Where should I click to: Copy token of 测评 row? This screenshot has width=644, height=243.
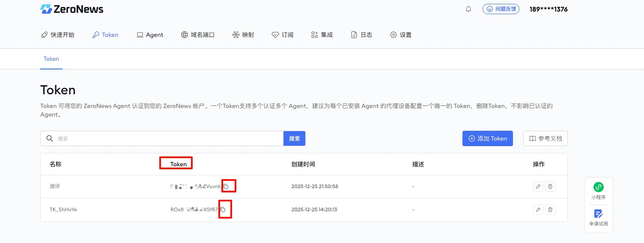pos(227,186)
